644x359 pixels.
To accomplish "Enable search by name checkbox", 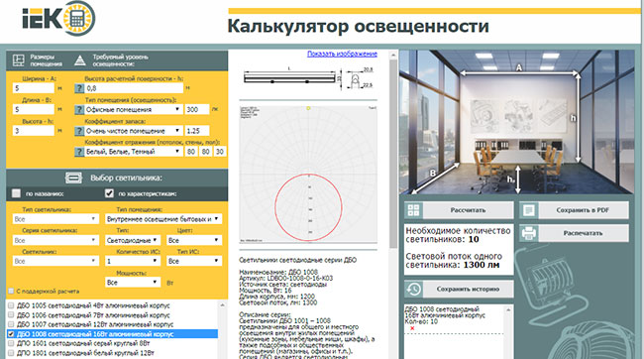I will pos(16,193).
